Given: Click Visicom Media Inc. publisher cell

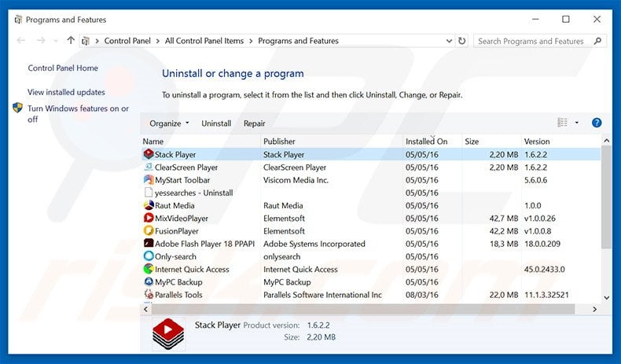Looking at the screenshot, I should point(296,180).
